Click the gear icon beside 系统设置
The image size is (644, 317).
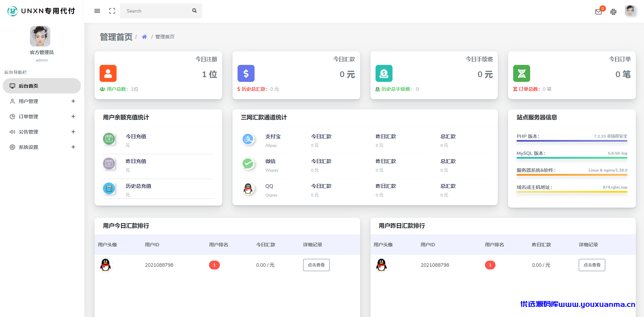click(12, 147)
